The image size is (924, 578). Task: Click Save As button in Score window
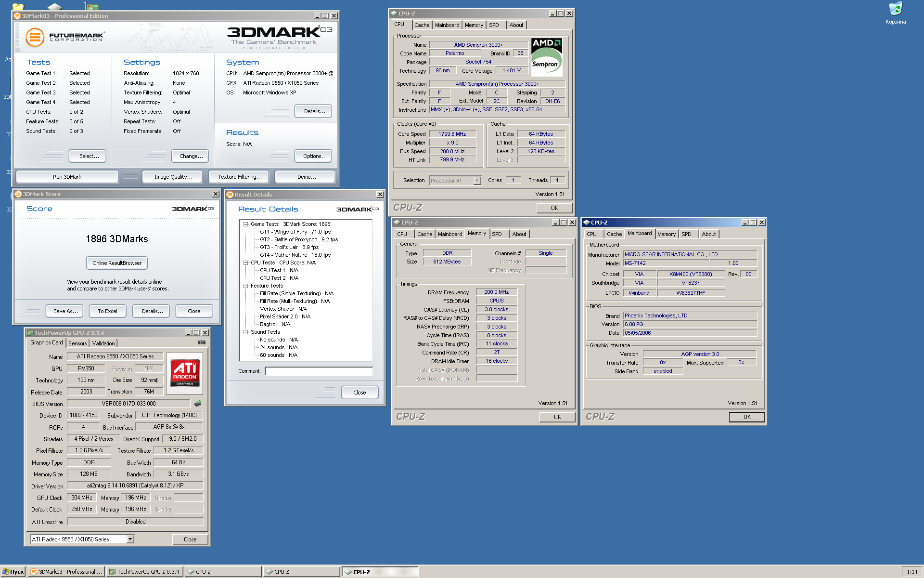pyautogui.click(x=65, y=311)
